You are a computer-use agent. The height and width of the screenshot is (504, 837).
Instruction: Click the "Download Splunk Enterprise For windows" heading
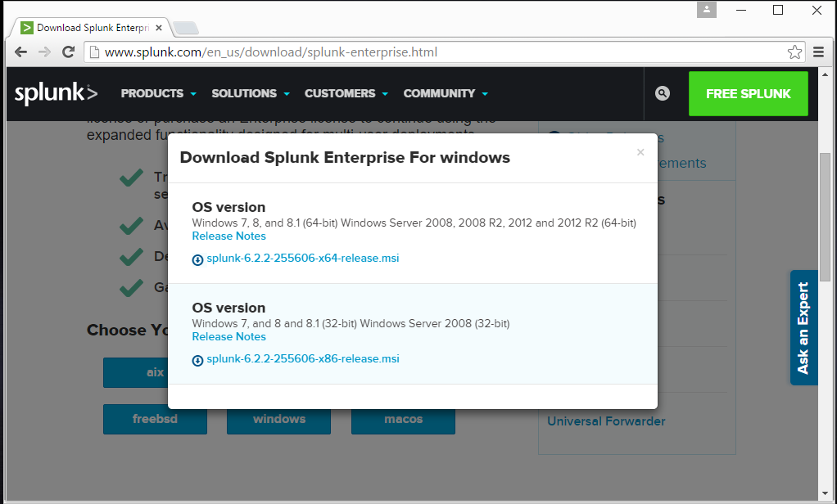[x=345, y=158]
